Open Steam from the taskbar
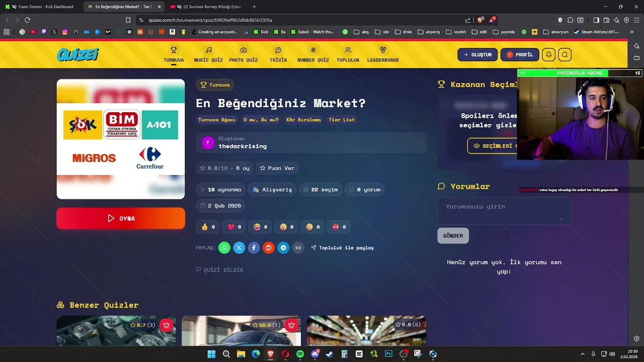The height and width of the screenshot is (362, 644). click(330, 354)
